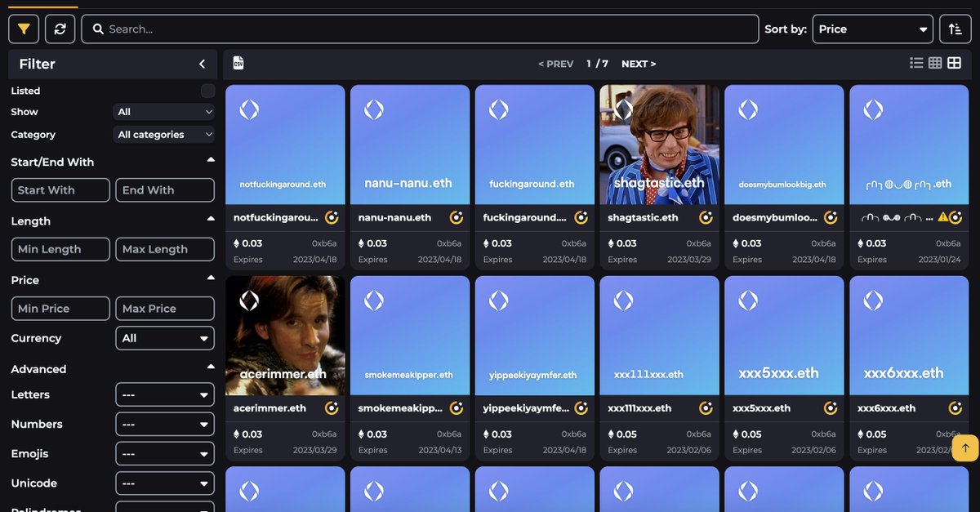
Task: Click the refresh results icon
Action: [x=60, y=29]
